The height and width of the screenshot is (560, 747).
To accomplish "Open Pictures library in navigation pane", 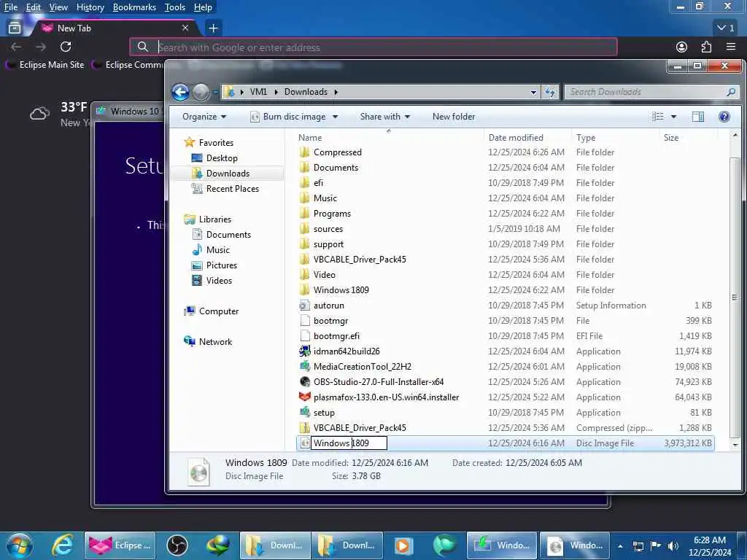I will [221, 265].
